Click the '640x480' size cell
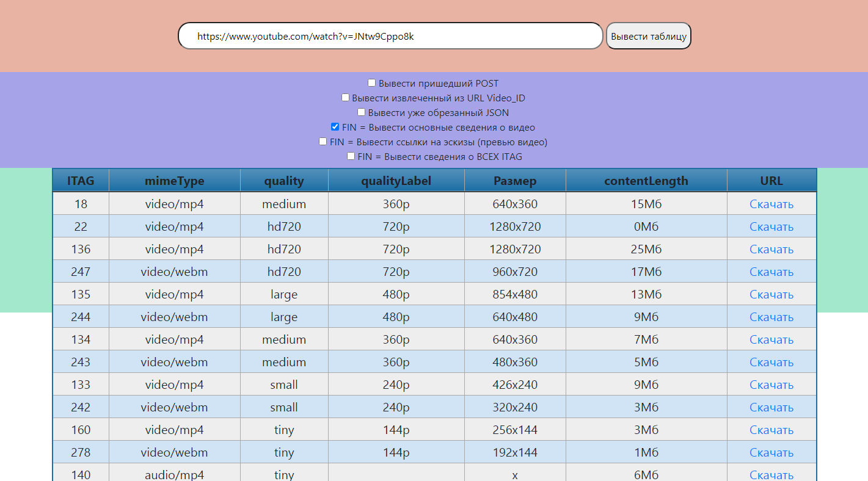 tap(515, 317)
